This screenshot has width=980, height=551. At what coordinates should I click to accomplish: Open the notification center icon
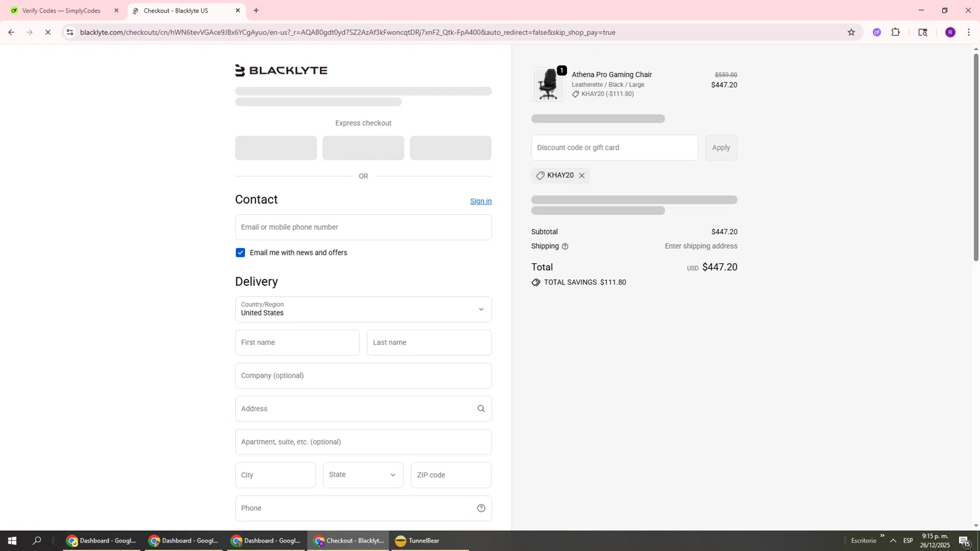click(964, 541)
